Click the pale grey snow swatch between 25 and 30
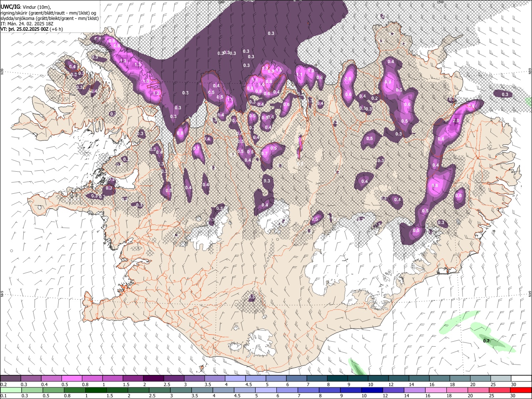532x399 pixels. click(x=501, y=379)
